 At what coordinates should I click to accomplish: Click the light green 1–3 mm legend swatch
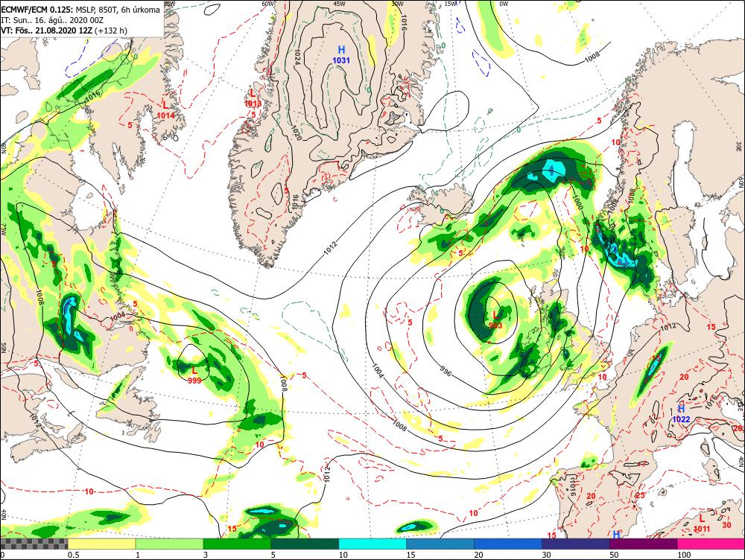pos(169,544)
